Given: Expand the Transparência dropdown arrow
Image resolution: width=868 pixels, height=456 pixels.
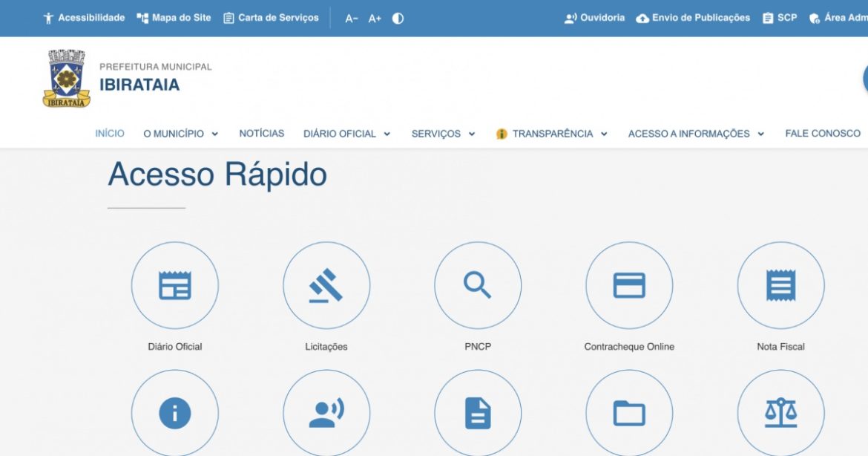Looking at the screenshot, I should 604,134.
